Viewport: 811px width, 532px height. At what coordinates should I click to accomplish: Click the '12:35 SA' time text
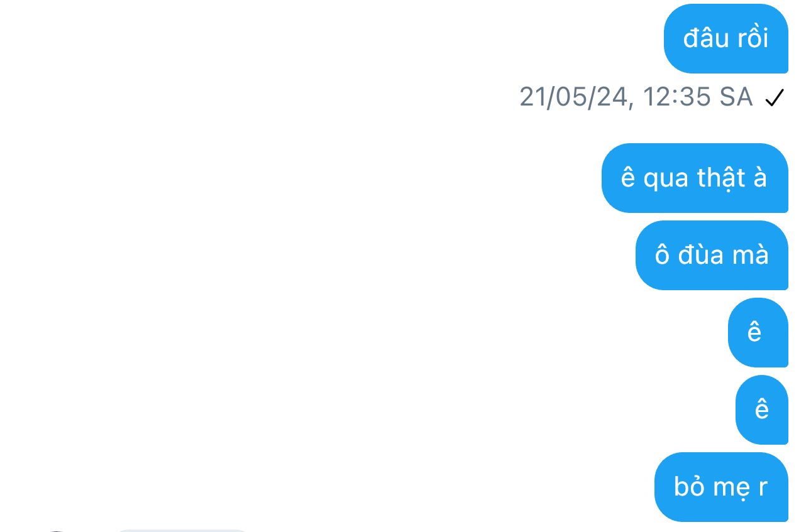(x=698, y=97)
